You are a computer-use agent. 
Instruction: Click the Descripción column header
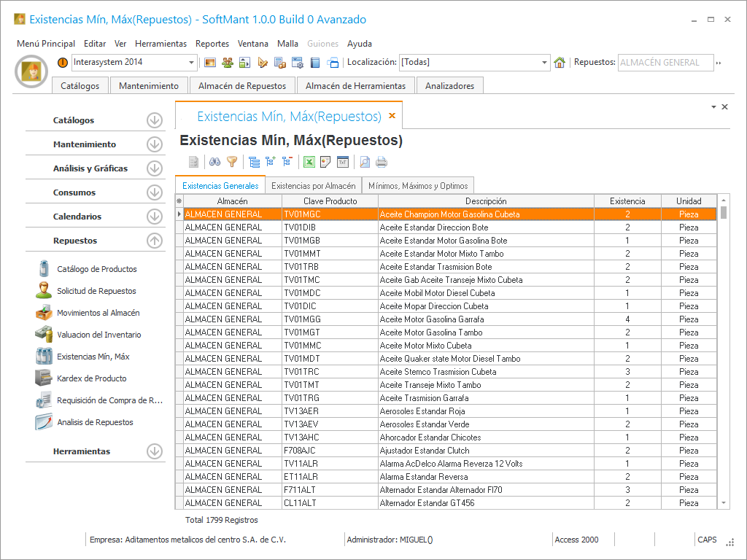pos(486,201)
